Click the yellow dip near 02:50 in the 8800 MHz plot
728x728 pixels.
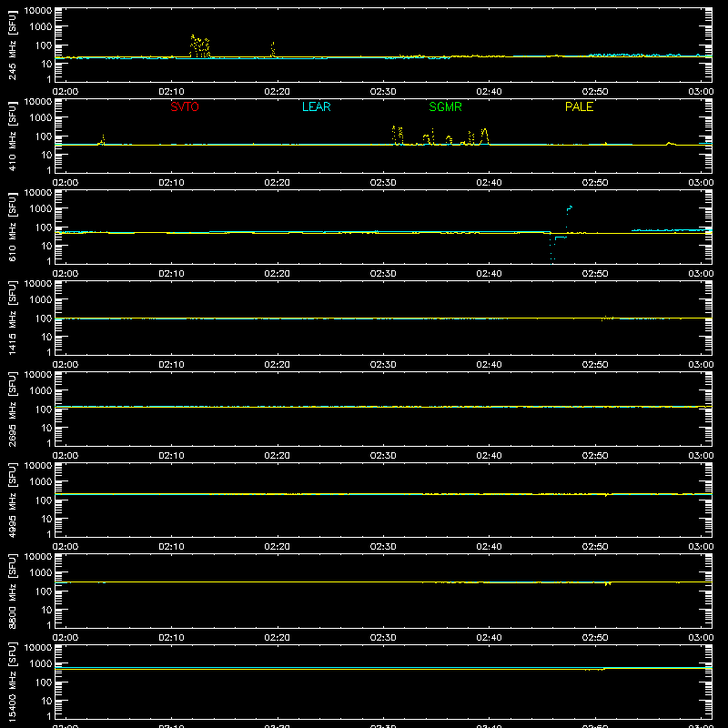pyautogui.click(x=608, y=583)
